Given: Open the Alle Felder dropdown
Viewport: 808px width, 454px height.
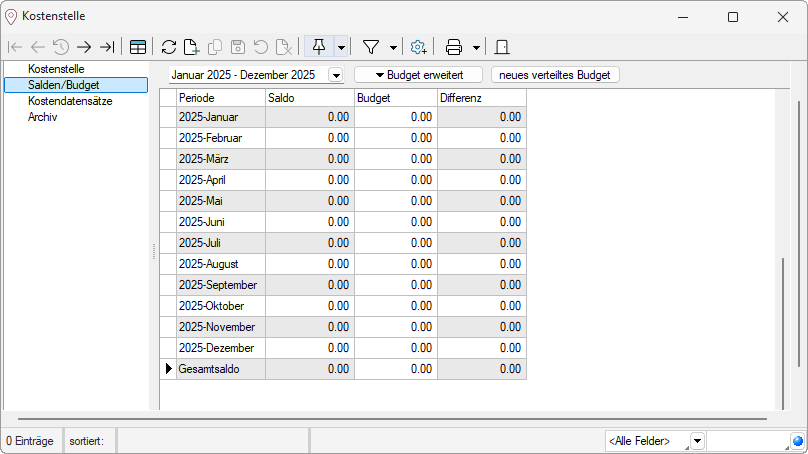Looking at the screenshot, I should pyautogui.click(x=697, y=441).
